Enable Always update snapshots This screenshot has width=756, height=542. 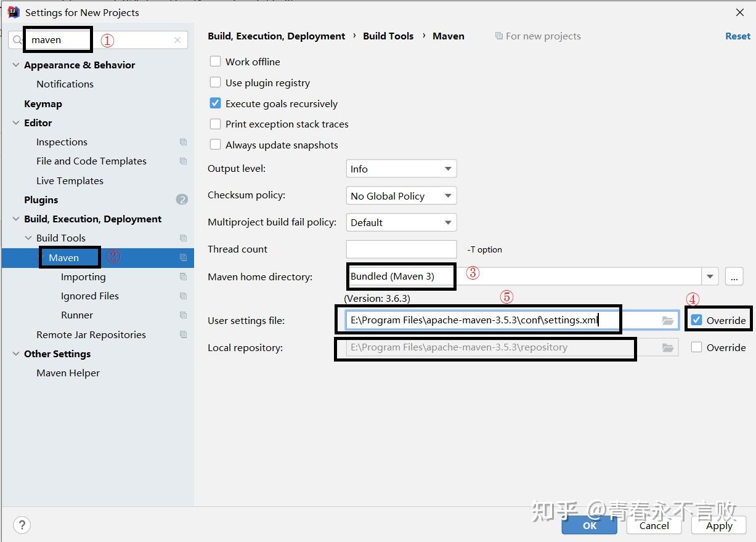[215, 145]
